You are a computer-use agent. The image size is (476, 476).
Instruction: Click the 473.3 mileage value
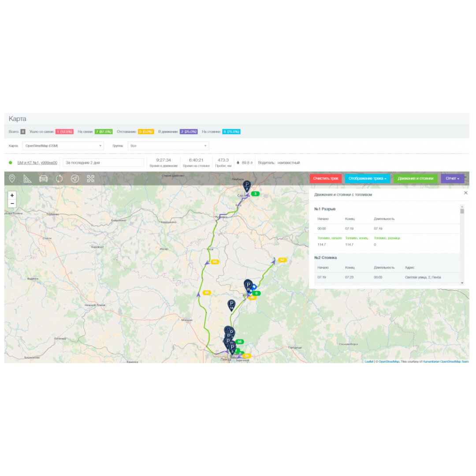[223, 160]
